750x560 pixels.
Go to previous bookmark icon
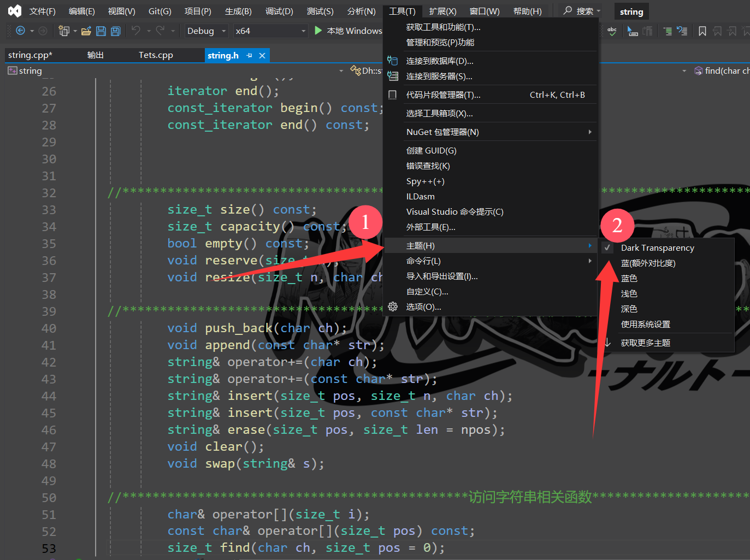718,31
